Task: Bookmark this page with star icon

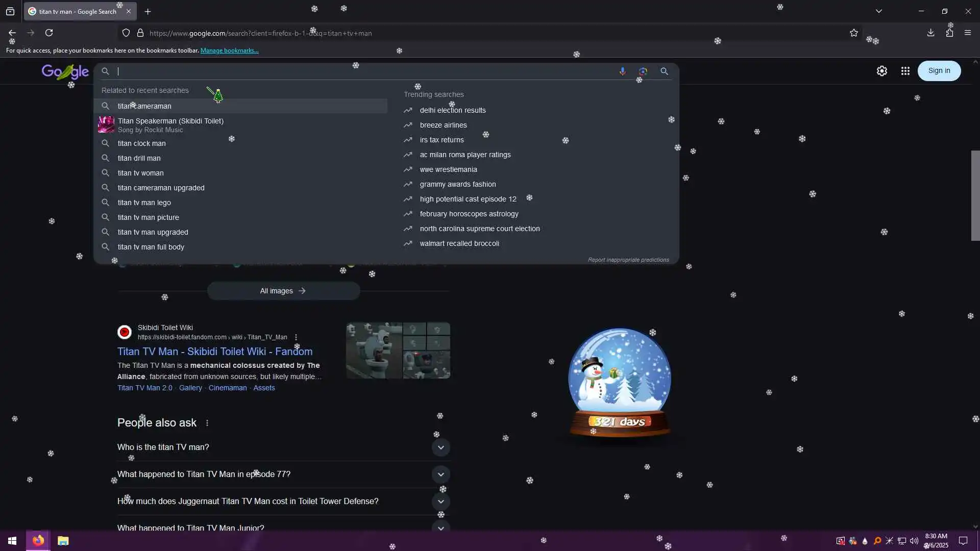Action: tap(853, 33)
